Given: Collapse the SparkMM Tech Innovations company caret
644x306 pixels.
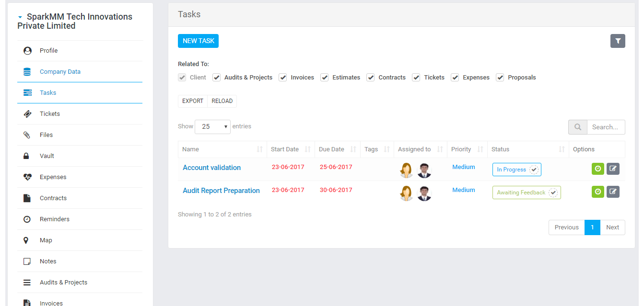Looking at the screenshot, I should pos(20,17).
